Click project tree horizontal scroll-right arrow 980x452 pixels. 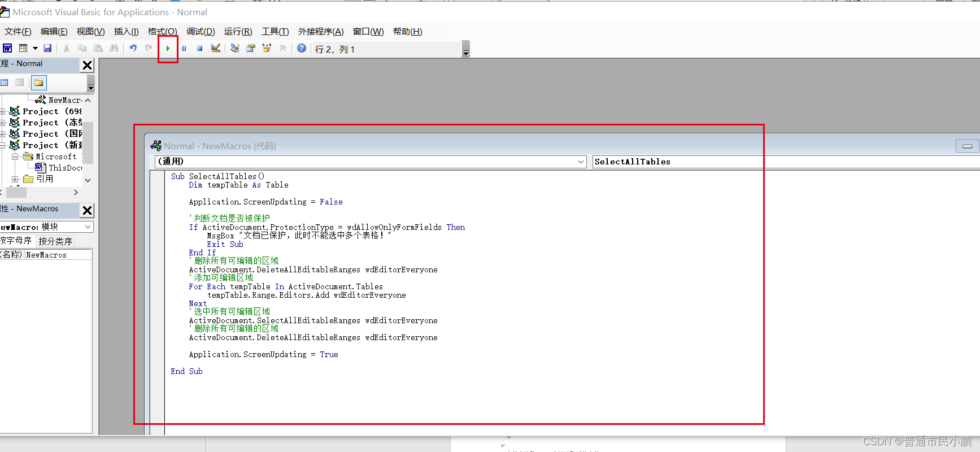76,193
